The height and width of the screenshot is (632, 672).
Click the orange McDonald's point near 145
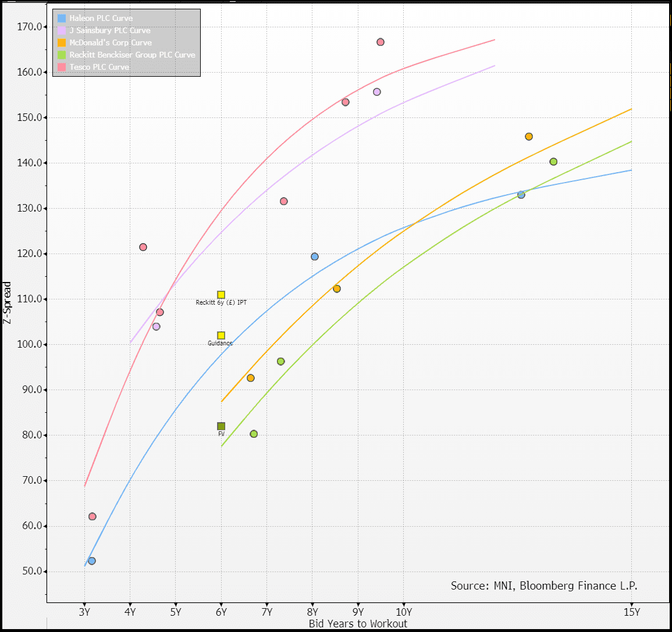tap(529, 137)
